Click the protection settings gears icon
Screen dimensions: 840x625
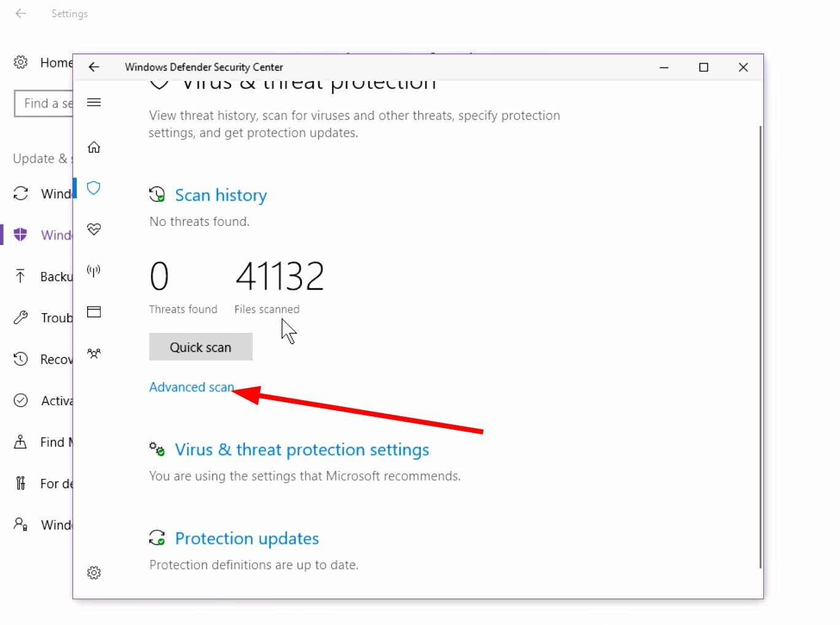tap(157, 449)
